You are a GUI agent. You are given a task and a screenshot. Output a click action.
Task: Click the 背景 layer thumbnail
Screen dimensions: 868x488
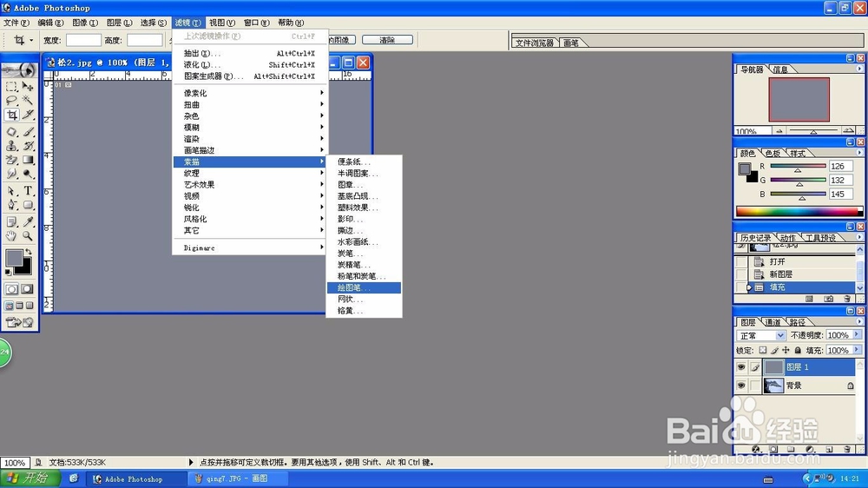coord(773,386)
